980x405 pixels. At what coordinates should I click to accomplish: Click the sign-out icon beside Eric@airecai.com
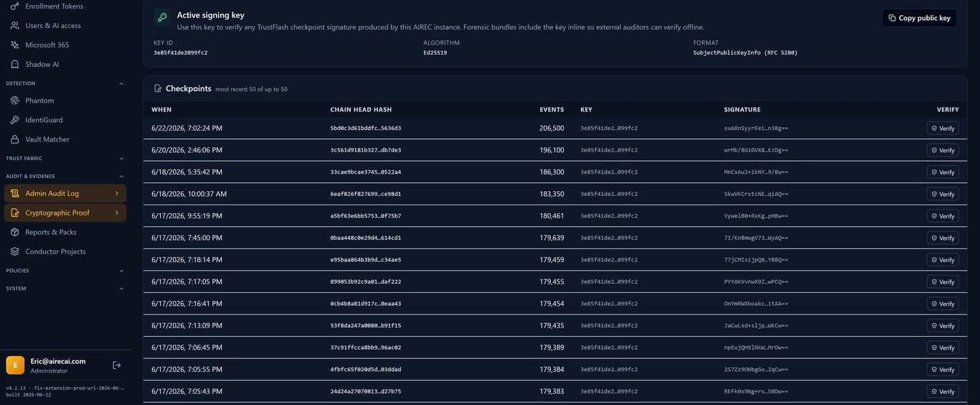117,365
